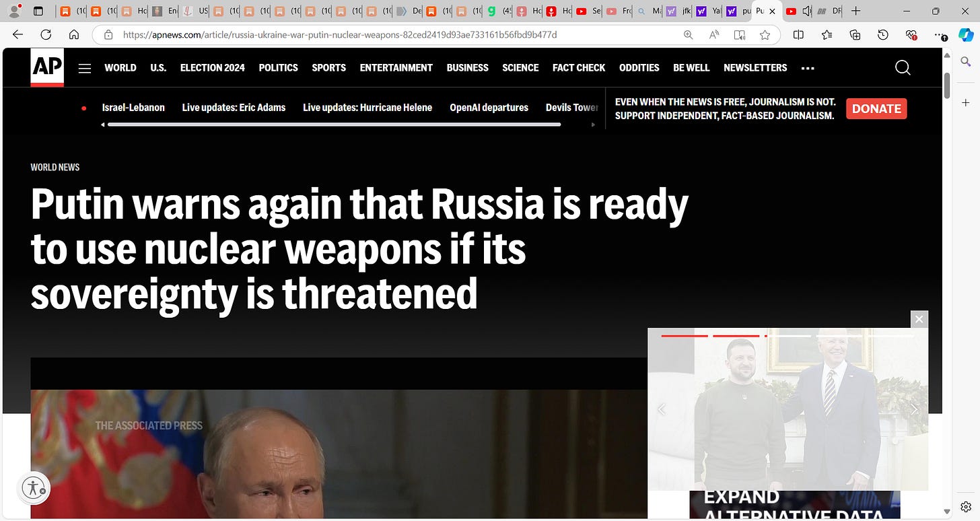Switch to the red YouTube 'Se' tab

pyautogui.click(x=588, y=11)
